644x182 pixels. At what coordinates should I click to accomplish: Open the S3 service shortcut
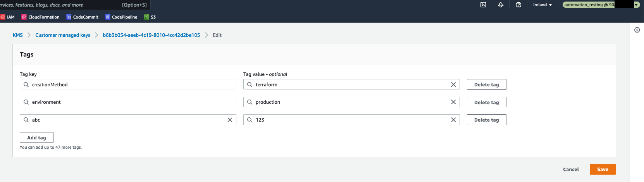[x=150, y=17]
